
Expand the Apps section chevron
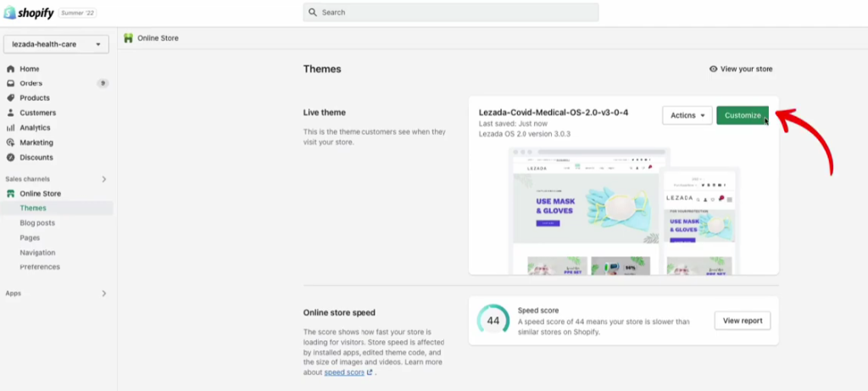[104, 293]
